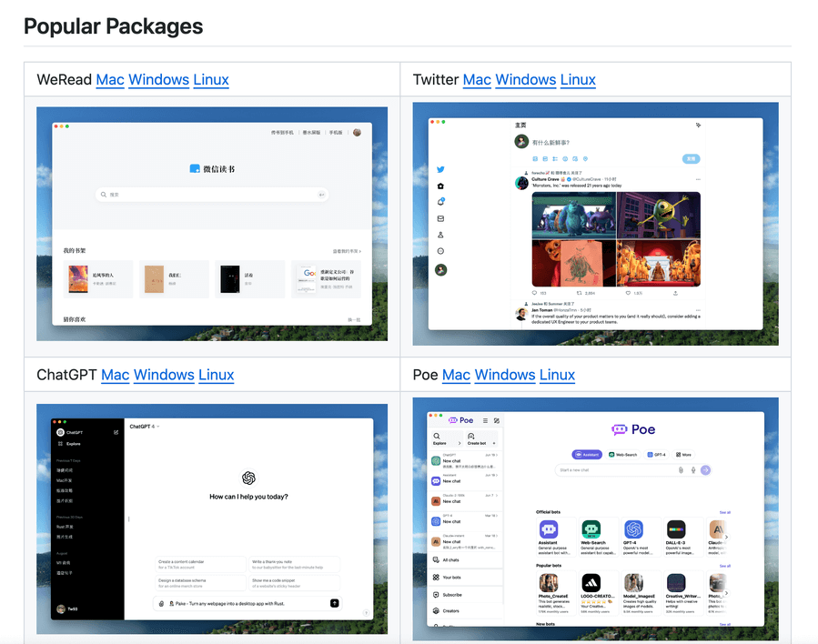Open the ChatGPT Mac download link
This screenshot has width=818, height=644.
pyautogui.click(x=116, y=375)
